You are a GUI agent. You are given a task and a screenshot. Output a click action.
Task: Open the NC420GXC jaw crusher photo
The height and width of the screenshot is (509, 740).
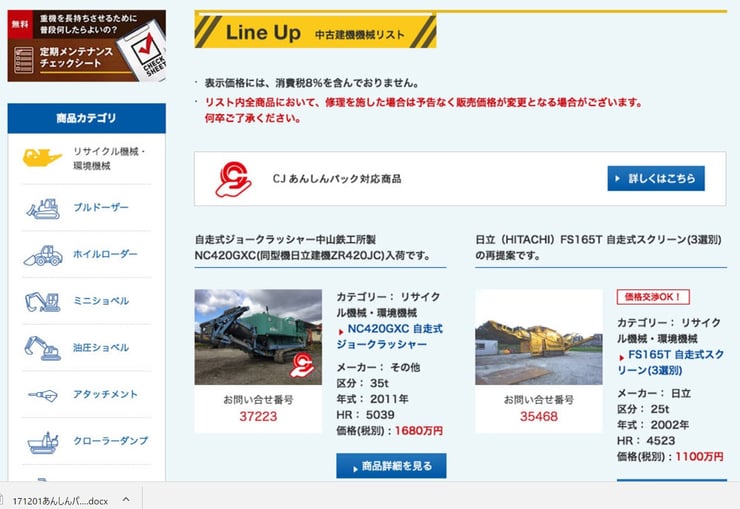click(258, 337)
